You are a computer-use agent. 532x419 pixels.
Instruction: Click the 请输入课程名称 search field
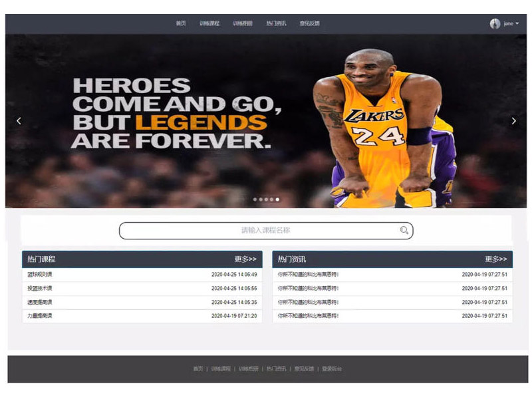(x=266, y=231)
